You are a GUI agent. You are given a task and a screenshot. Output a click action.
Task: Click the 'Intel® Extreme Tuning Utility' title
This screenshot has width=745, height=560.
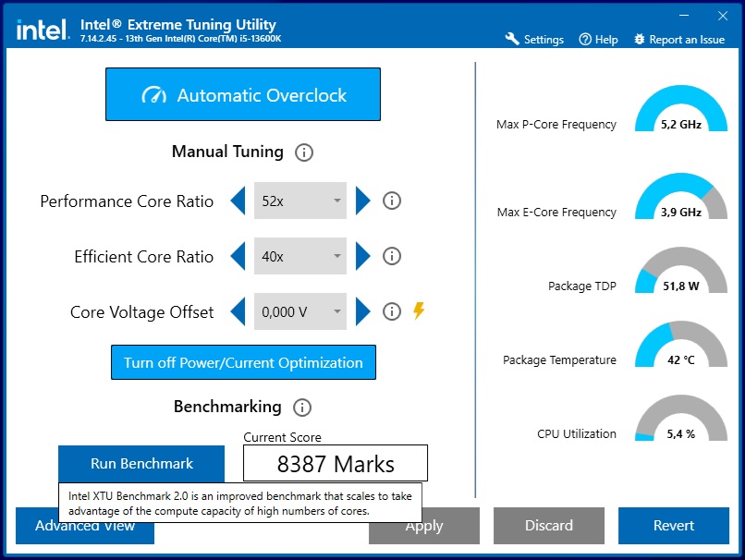coord(178,24)
